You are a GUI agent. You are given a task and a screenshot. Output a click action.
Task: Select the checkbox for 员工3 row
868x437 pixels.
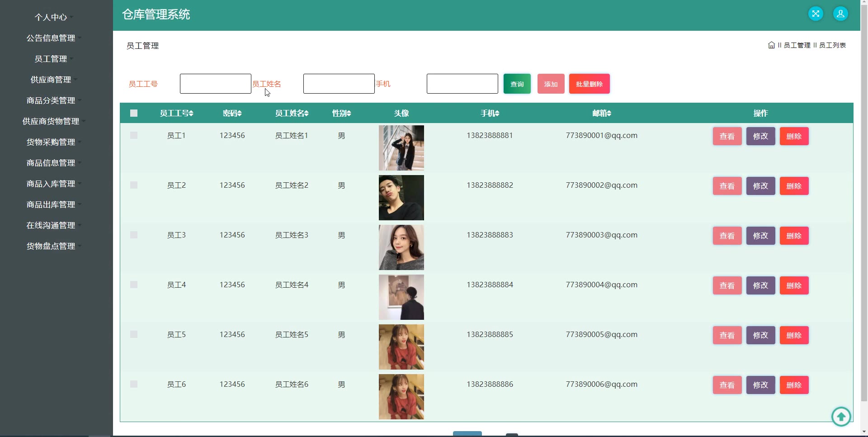(x=134, y=235)
